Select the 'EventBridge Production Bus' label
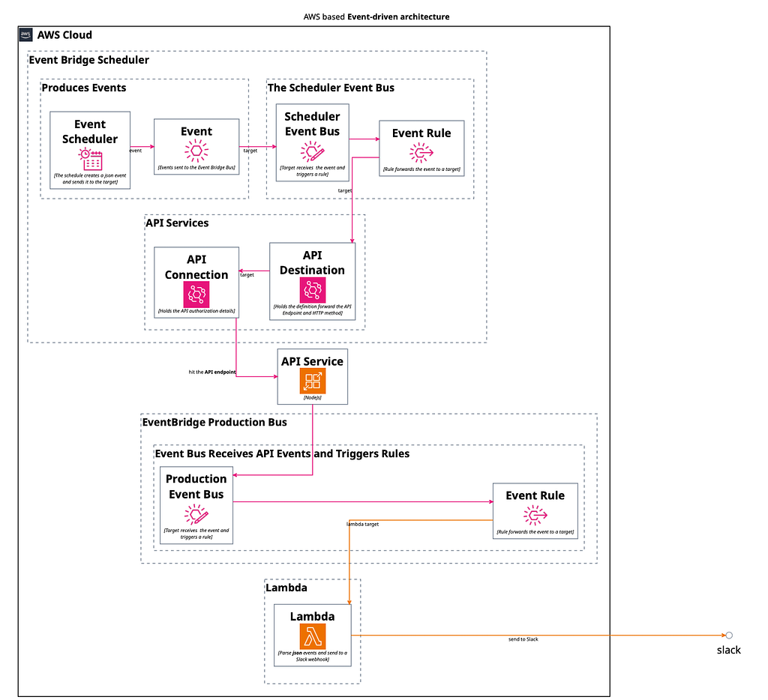768x700 pixels. tap(214, 422)
